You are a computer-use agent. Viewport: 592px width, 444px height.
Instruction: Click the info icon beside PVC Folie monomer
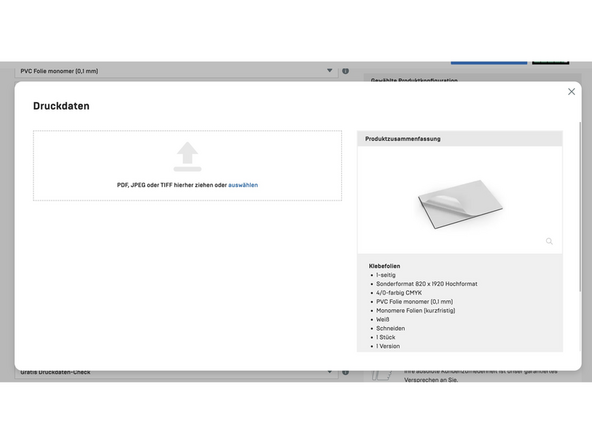click(x=345, y=71)
